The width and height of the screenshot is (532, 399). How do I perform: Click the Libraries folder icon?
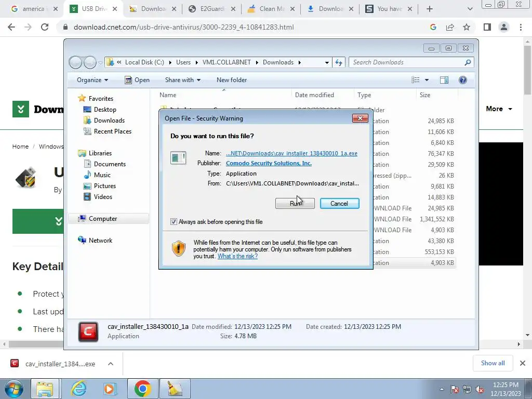click(82, 153)
